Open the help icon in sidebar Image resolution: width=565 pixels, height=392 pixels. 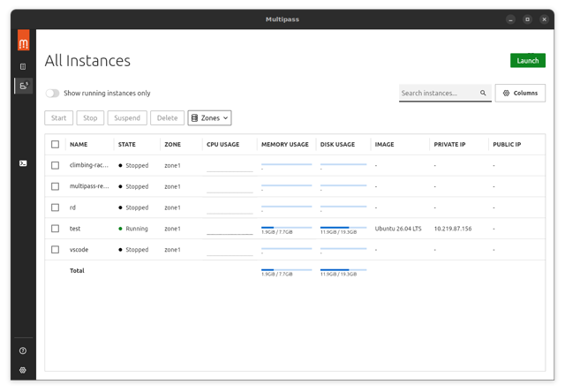(x=23, y=351)
